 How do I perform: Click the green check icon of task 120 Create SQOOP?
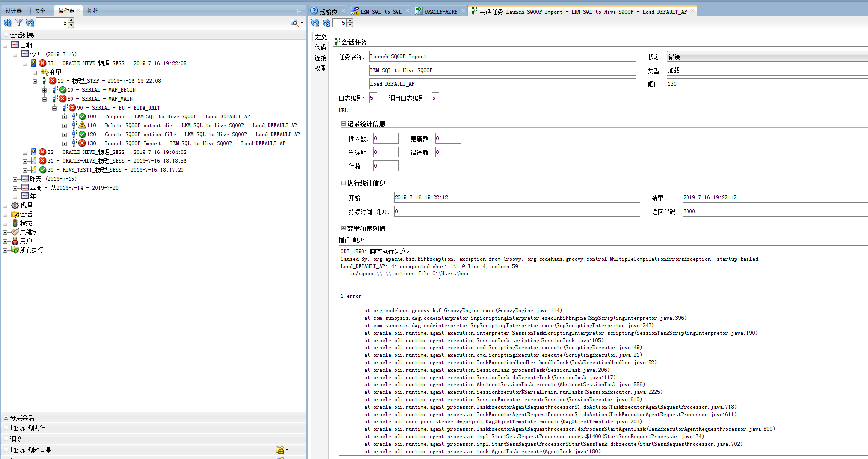[x=82, y=134]
